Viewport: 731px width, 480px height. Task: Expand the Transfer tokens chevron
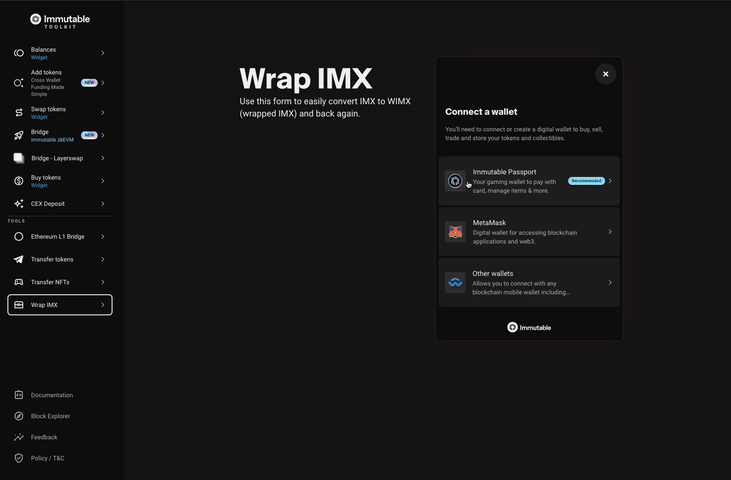coord(103,260)
